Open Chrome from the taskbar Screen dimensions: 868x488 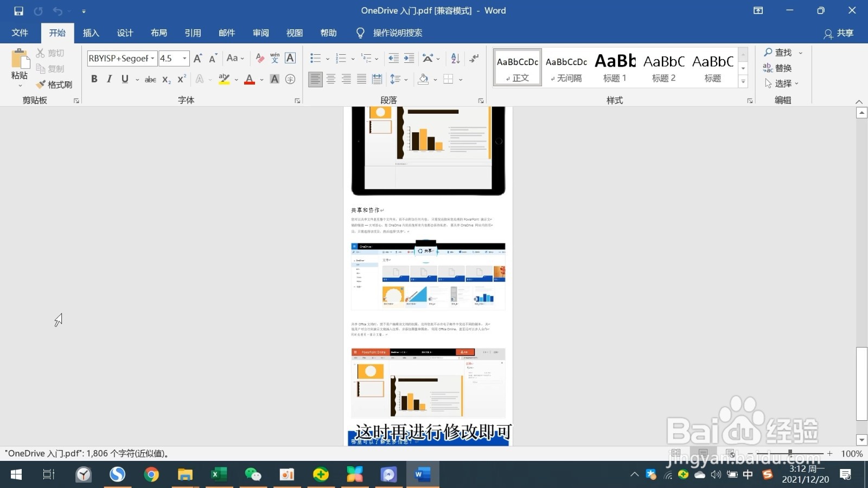click(x=151, y=475)
